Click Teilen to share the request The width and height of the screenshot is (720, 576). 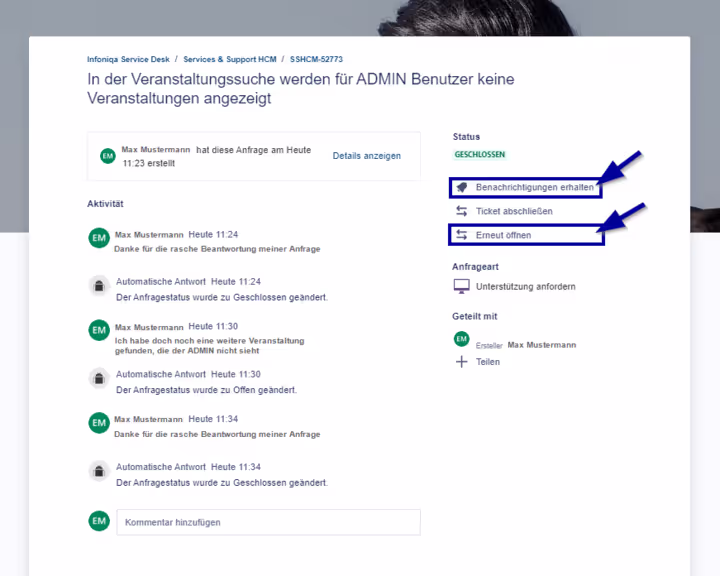488,362
